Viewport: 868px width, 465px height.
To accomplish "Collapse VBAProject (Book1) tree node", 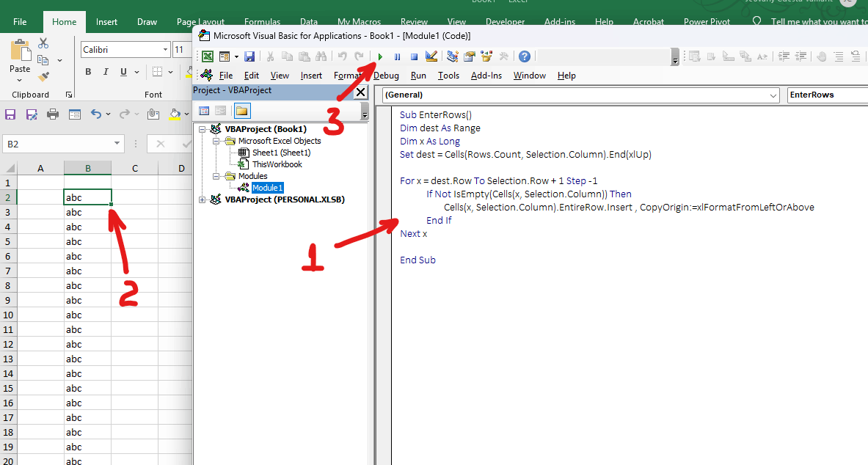I will (203, 129).
